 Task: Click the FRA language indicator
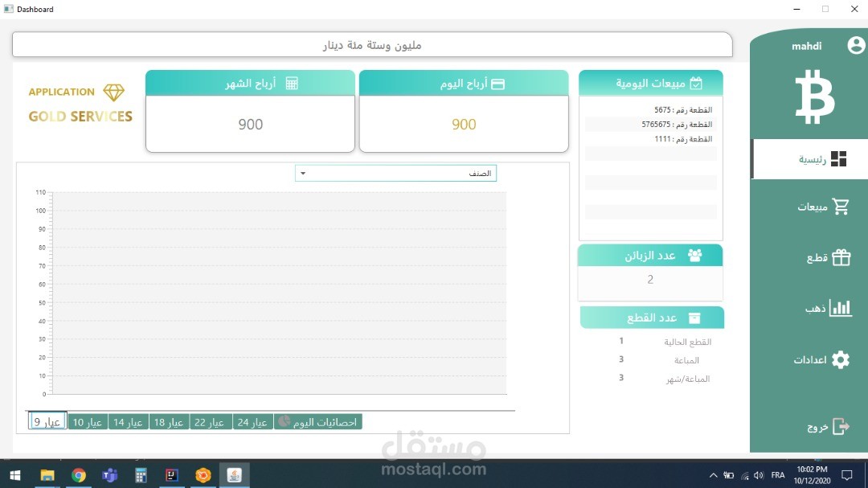778,475
